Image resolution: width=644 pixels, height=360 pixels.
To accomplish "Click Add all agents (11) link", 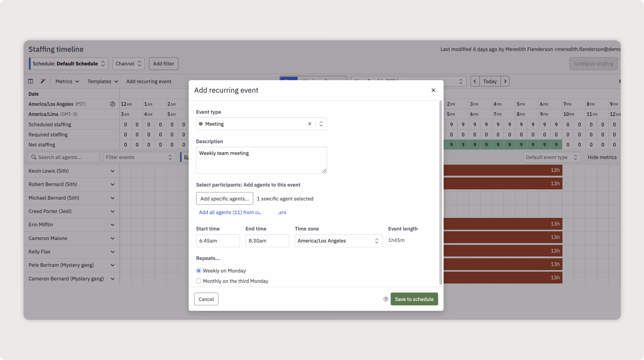I will click(242, 212).
